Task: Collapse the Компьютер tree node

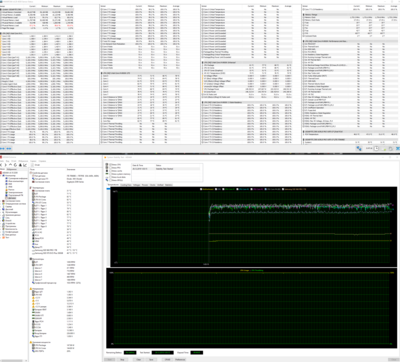Action: (x=1, y=176)
